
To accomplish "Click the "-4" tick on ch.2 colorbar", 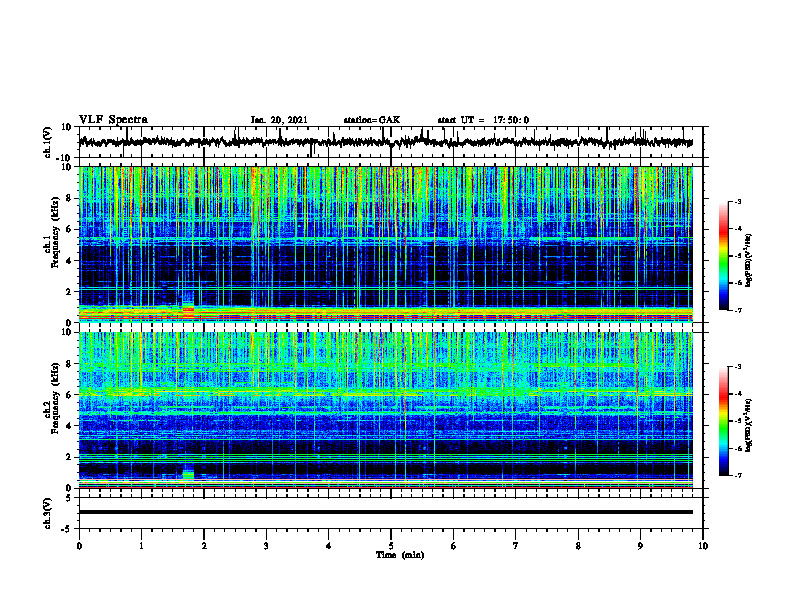I will tap(737, 394).
